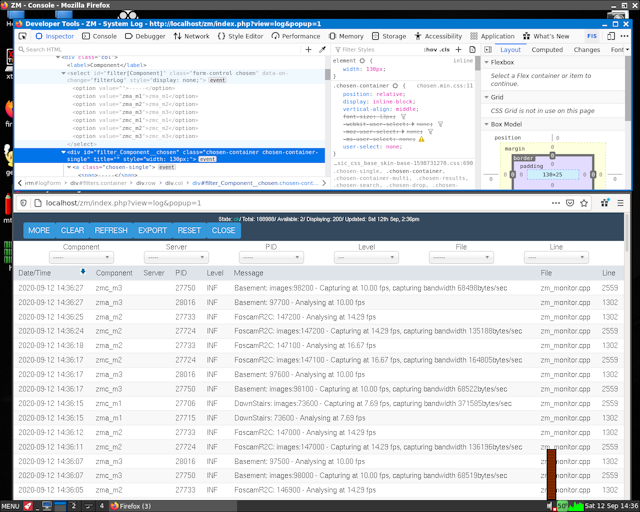
Task: Toggle Responsive Design Mode icon
Action: [611, 36]
